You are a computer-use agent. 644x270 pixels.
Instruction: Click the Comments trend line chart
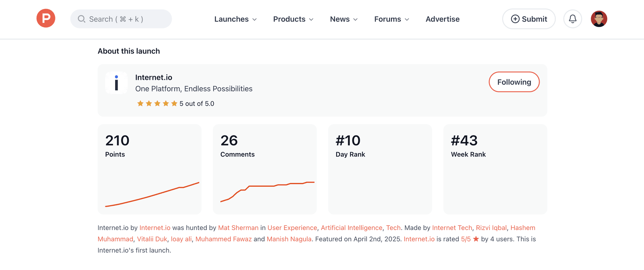tap(267, 192)
